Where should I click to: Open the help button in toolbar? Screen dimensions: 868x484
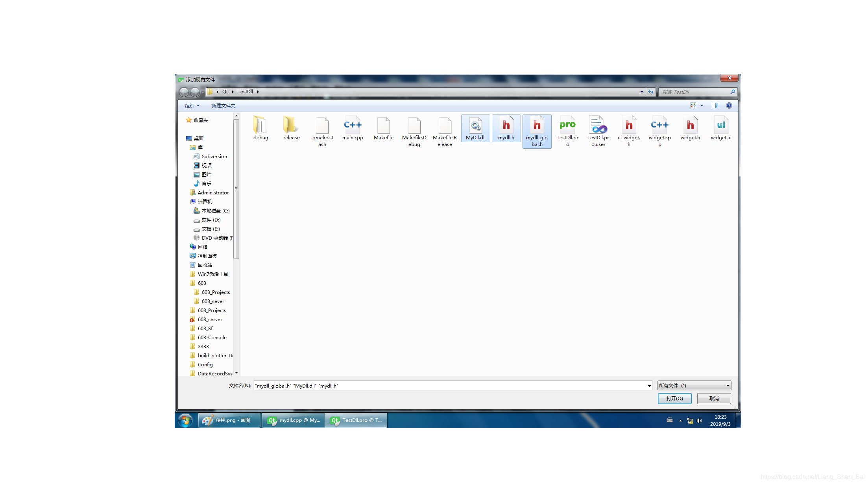point(729,105)
